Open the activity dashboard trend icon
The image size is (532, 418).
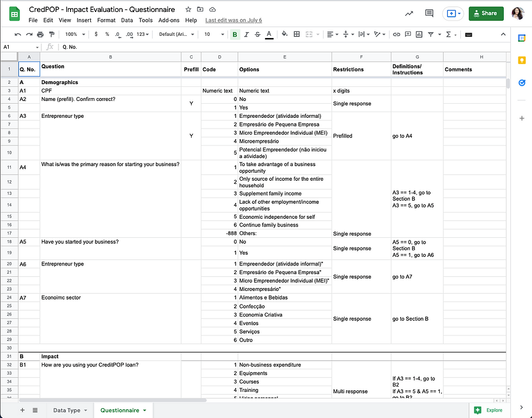tap(409, 14)
